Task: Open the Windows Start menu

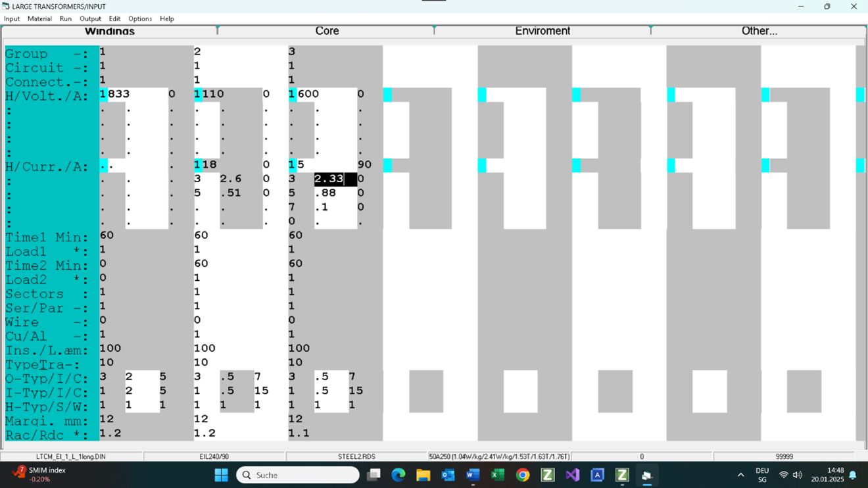Action: point(221,475)
